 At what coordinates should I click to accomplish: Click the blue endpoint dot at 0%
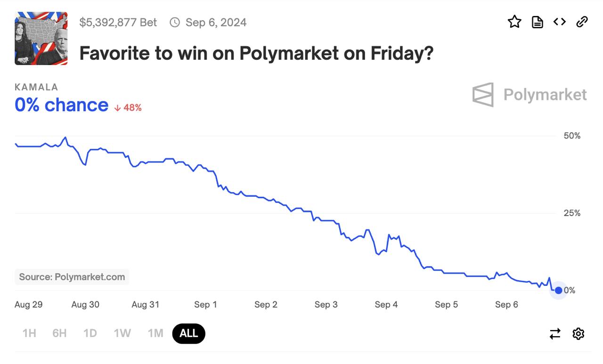(x=559, y=290)
